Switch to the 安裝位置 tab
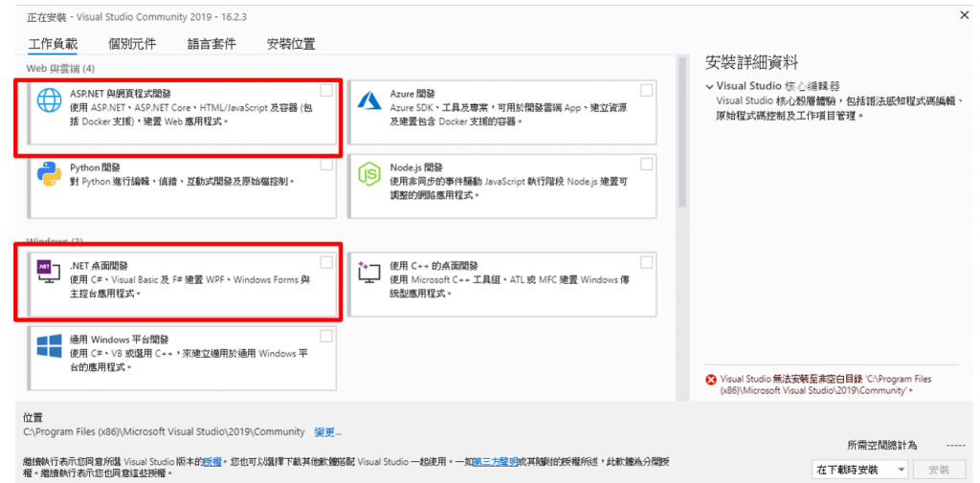 pos(291,44)
